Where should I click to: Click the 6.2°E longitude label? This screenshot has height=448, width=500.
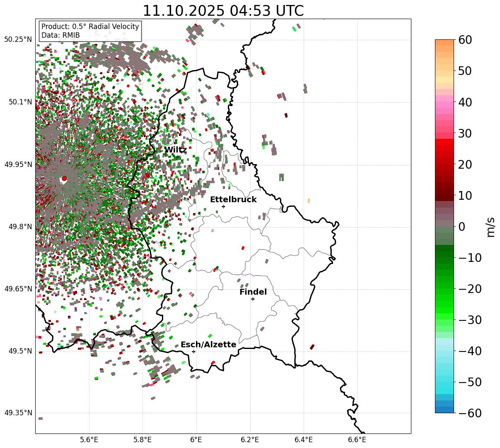(x=250, y=440)
